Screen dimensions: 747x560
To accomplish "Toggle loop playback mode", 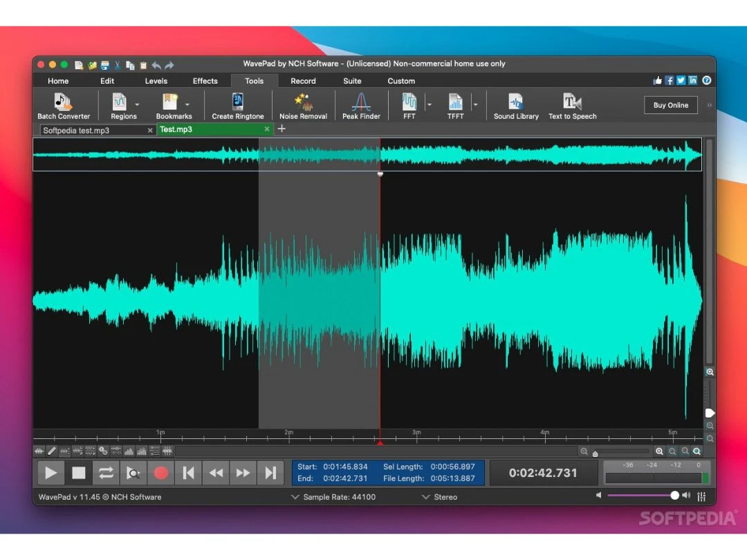I will tap(106, 473).
